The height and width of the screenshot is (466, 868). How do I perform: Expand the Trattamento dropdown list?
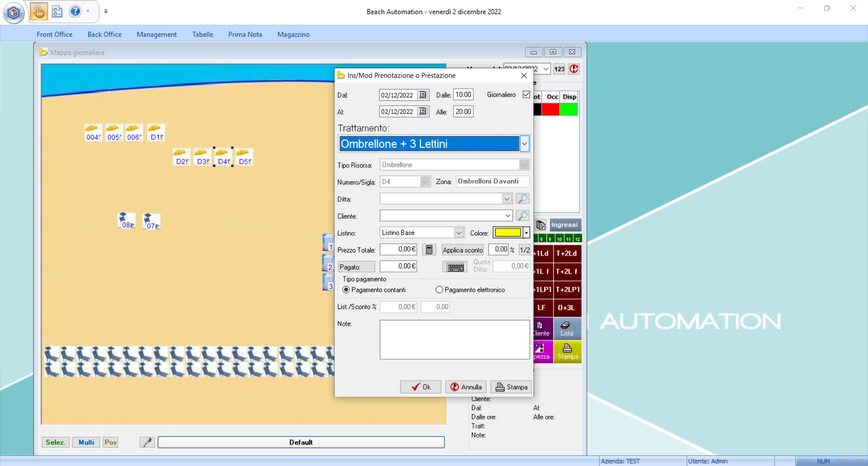point(524,144)
